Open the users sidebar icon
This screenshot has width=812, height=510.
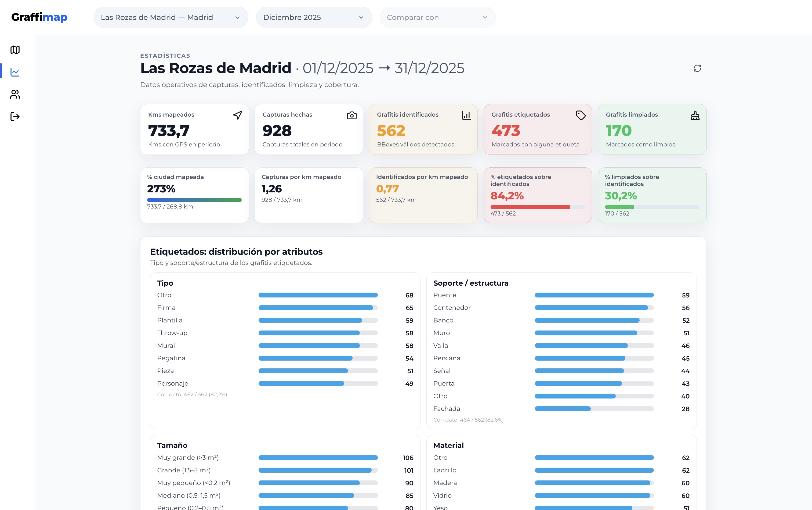[15, 94]
